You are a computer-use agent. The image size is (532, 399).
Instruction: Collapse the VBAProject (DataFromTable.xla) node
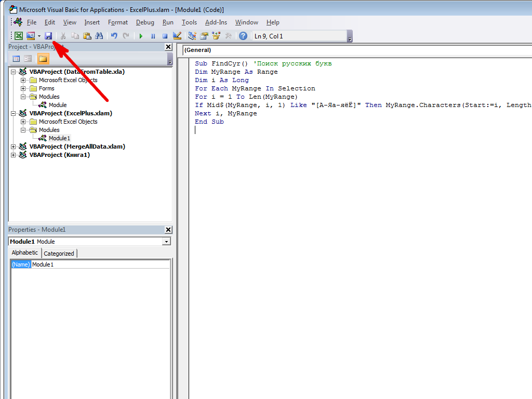point(13,72)
